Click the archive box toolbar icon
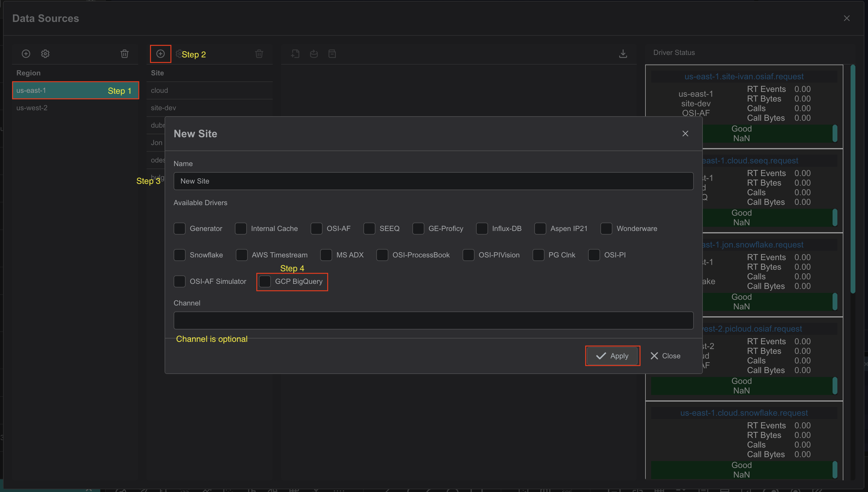Viewport: 868px width, 492px height. point(332,54)
